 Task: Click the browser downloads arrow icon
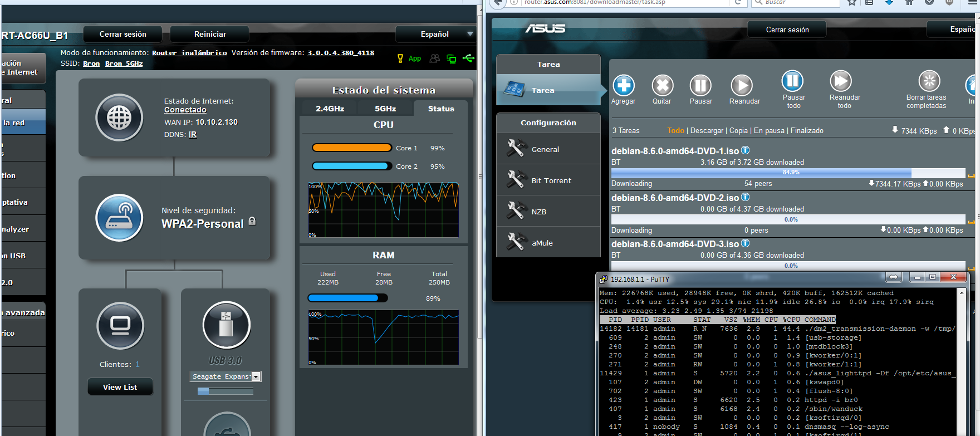point(889,2)
